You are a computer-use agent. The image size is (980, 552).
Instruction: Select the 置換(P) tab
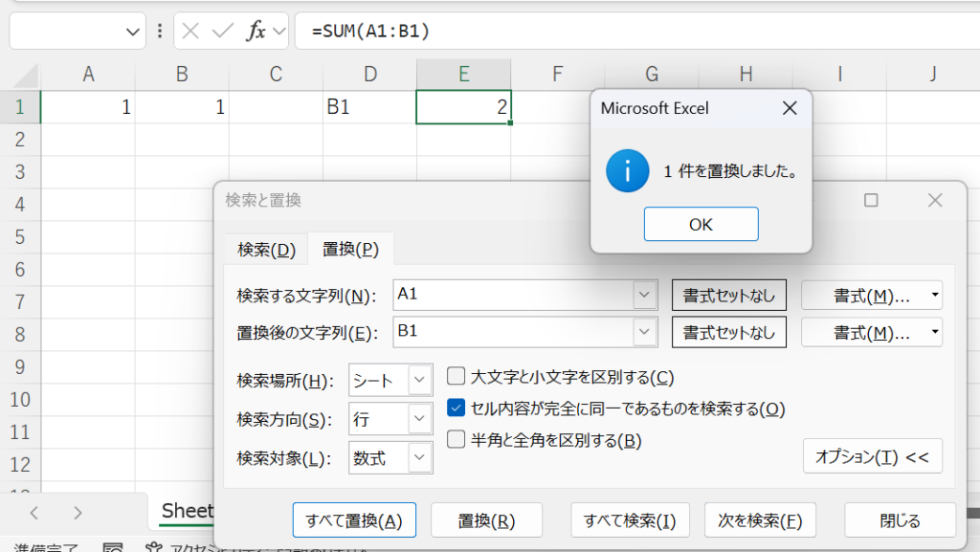click(350, 249)
